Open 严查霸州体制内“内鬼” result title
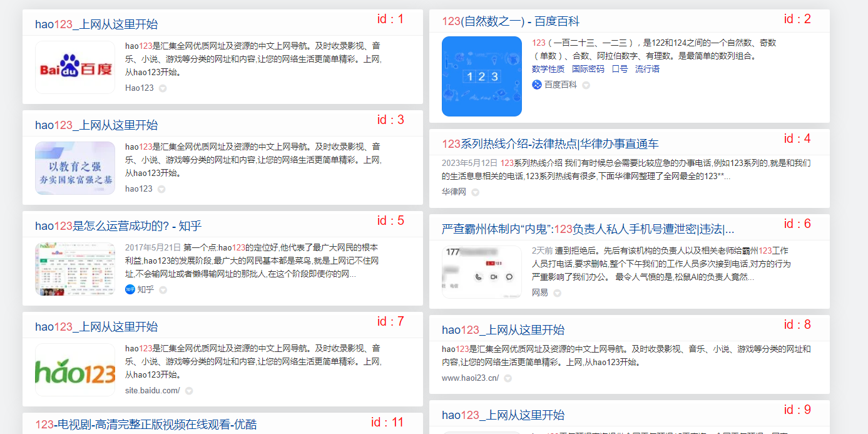Screen dimensions: 868x434 (588, 229)
